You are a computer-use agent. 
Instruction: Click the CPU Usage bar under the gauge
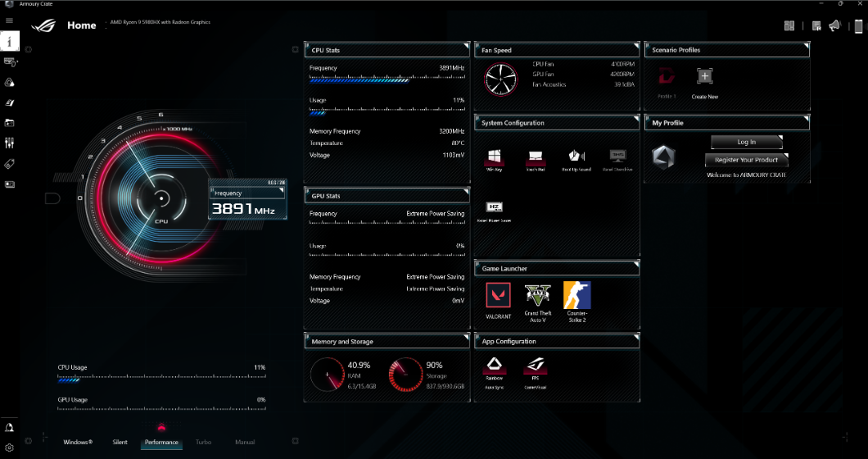point(161,379)
